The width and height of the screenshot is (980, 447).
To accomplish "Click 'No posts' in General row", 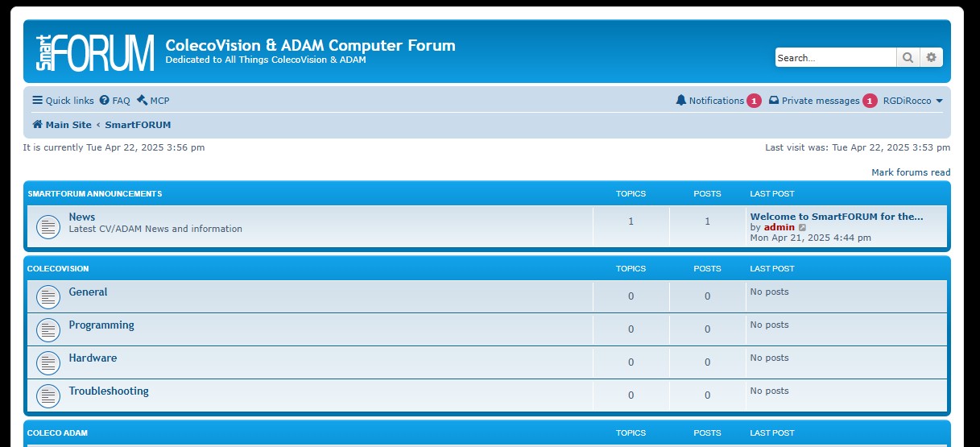I will pyautogui.click(x=769, y=292).
